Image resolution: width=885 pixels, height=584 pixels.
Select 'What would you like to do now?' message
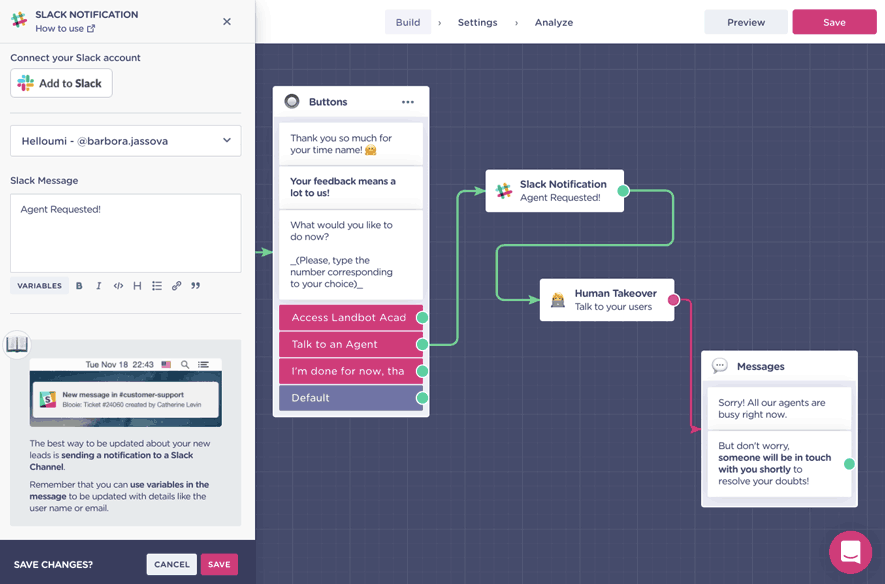351,254
